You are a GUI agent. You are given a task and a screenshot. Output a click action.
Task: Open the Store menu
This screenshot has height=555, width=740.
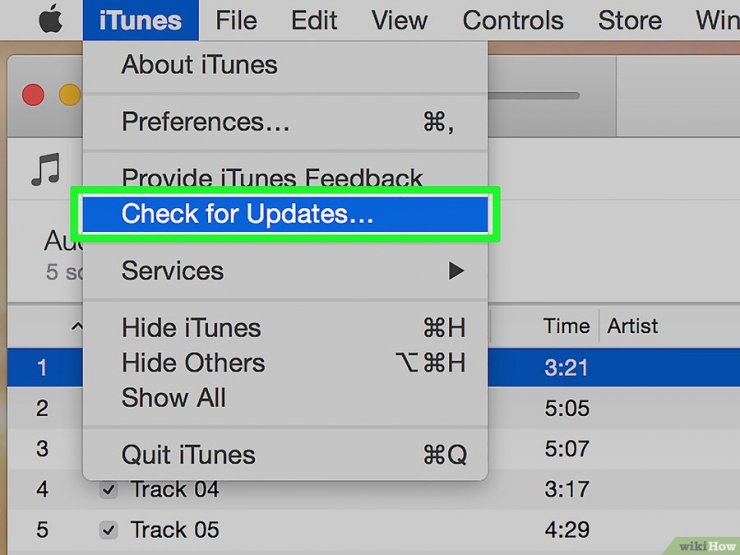(x=630, y=20)
